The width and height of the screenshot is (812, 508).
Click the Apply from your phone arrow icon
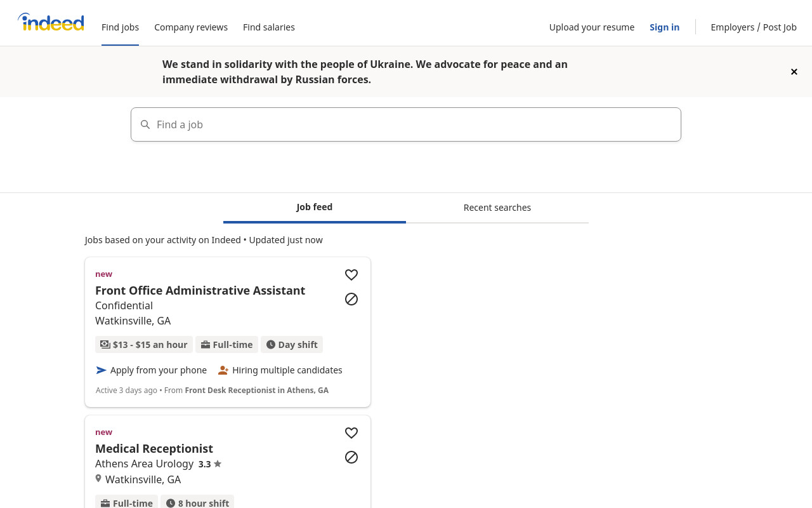coord(101,370)
